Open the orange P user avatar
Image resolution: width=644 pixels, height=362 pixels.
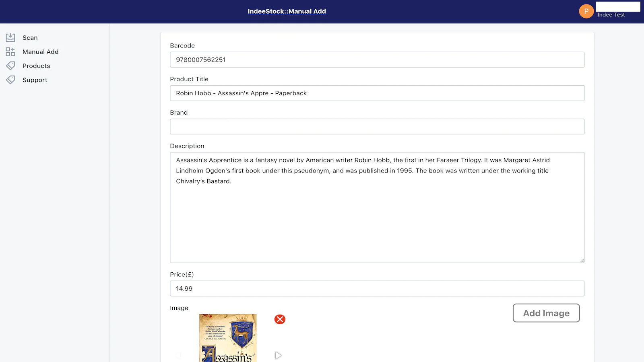pyautogui.click(x=586, y=11)
